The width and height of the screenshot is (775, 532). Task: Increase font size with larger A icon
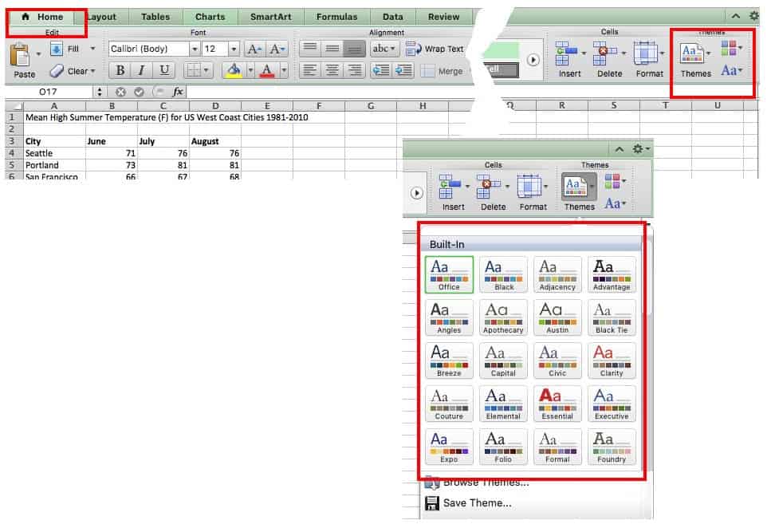[x=254, y=49]
